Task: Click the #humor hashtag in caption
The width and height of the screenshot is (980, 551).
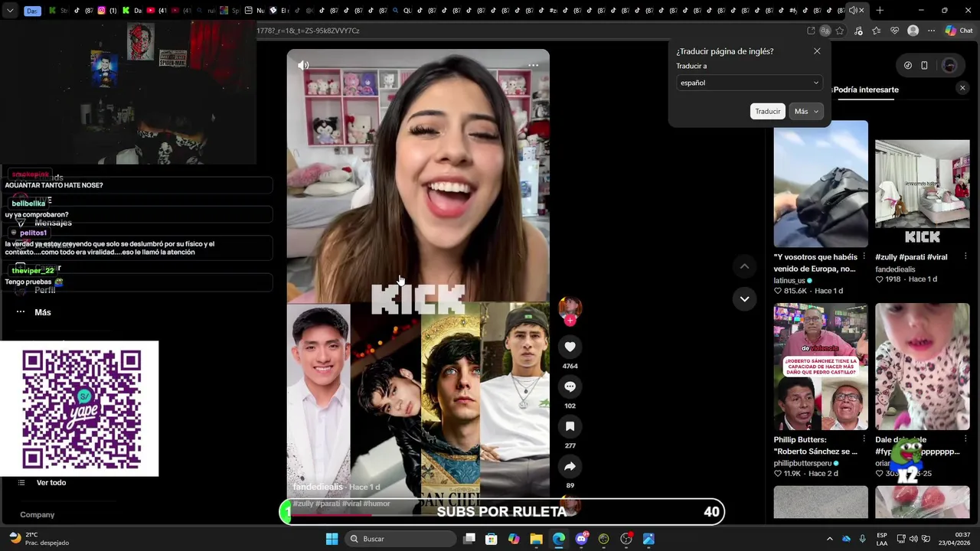Action: (377, 504)
